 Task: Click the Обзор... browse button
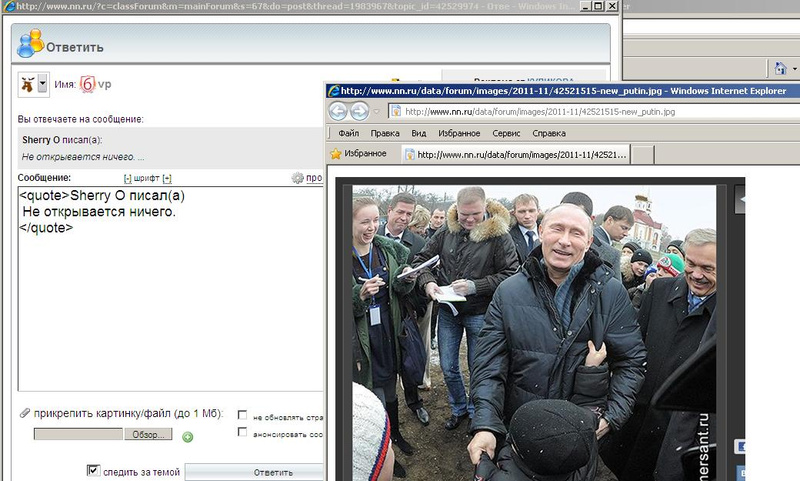148,434
